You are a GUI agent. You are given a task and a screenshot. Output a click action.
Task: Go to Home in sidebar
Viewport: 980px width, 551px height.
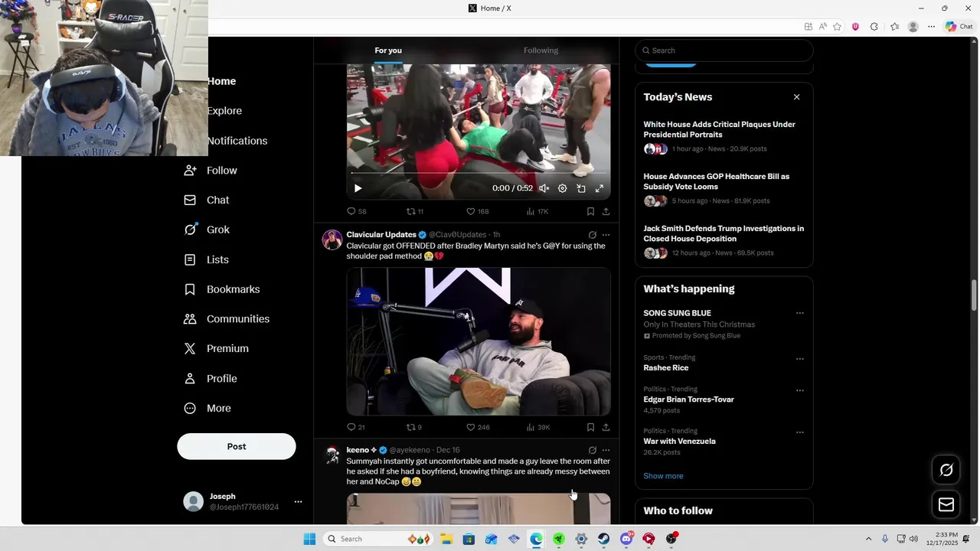[x=221, y=81]
